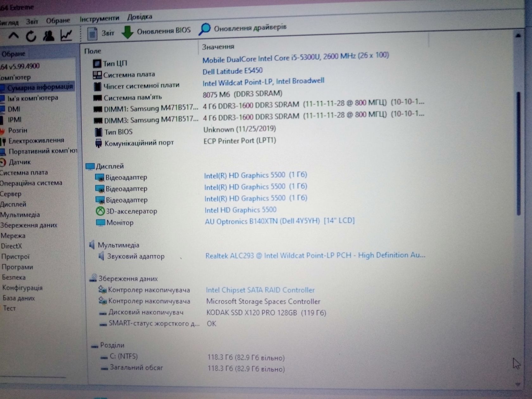Expand the Системна плата category
Image resolution: width=532 pixels, height=399 pixels.
(x=24, y=173)
